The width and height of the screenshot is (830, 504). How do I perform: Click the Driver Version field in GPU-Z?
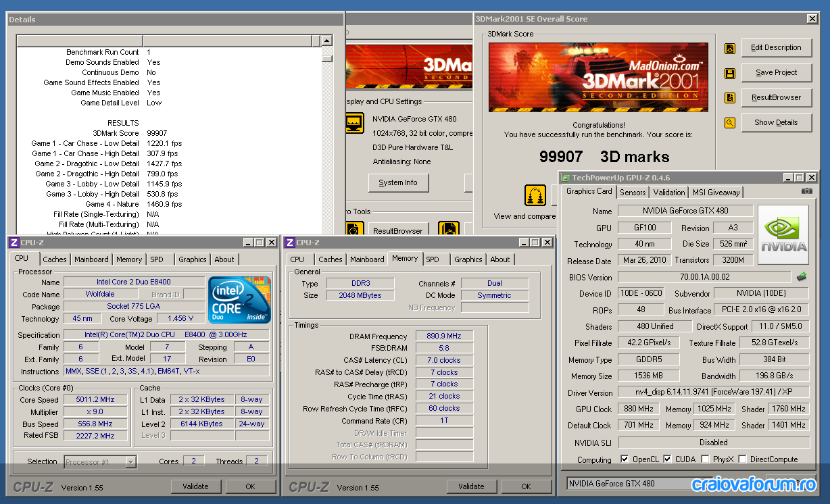(713, 393)
